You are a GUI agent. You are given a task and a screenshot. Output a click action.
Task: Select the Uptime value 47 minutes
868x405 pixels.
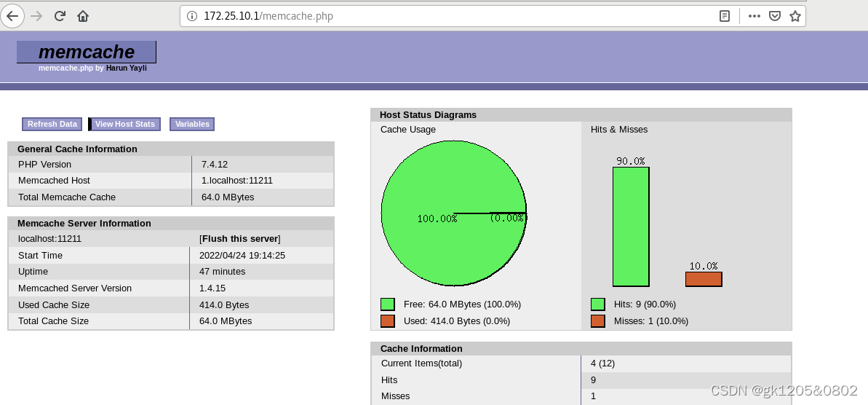(223, 272)
